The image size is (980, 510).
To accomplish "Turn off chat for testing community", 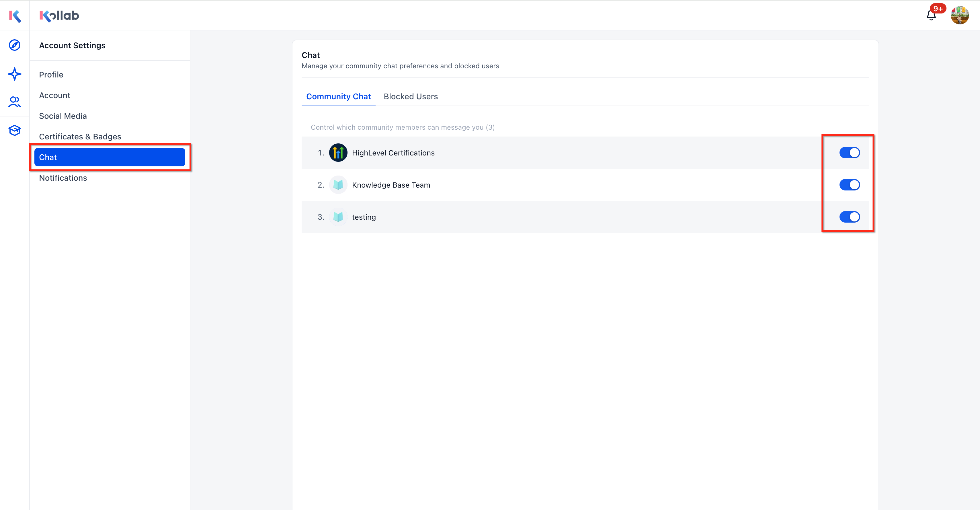I will tap(850, 217).
